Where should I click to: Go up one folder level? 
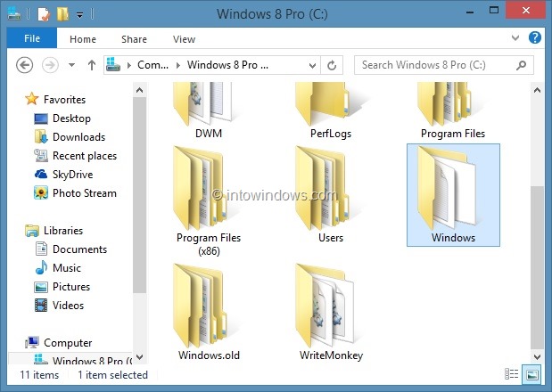click(92, 65)
